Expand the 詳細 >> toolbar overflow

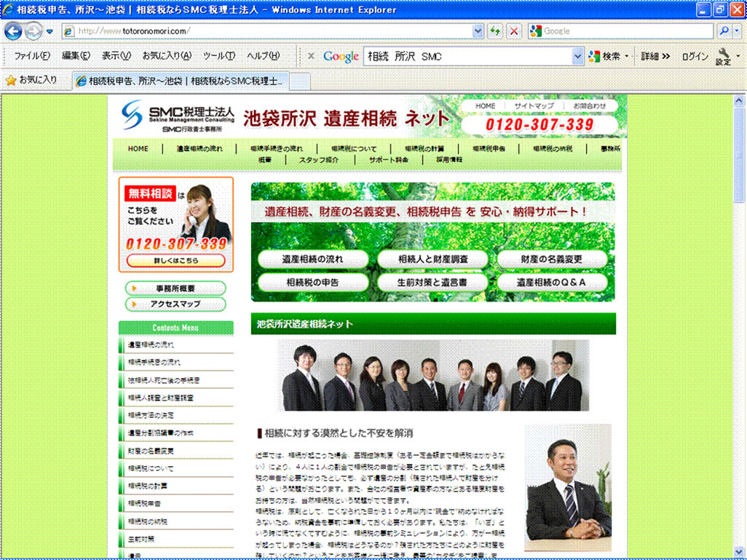click(655, 56)
